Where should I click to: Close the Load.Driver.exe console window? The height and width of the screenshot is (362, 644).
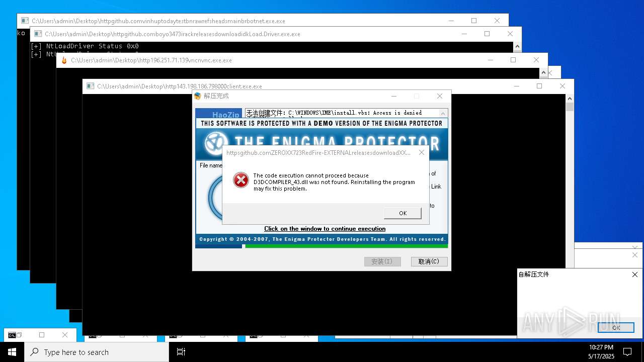coord(510,34)
